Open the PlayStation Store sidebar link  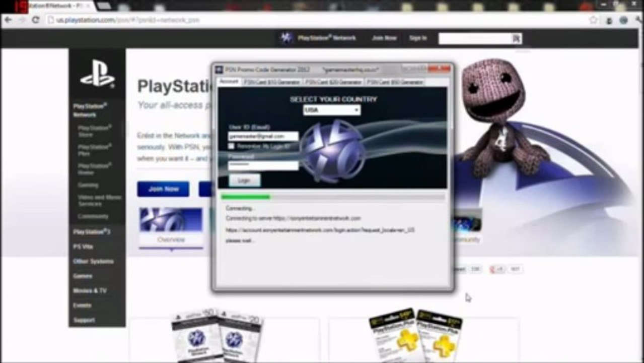click(94, 131)
